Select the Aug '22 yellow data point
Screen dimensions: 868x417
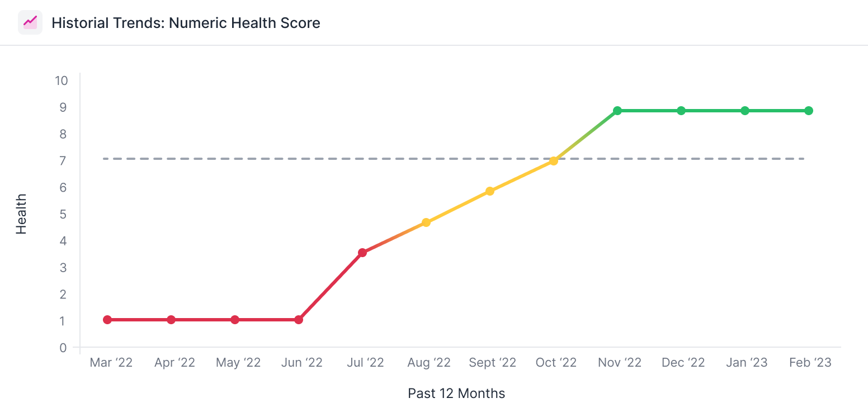[426, 222]
